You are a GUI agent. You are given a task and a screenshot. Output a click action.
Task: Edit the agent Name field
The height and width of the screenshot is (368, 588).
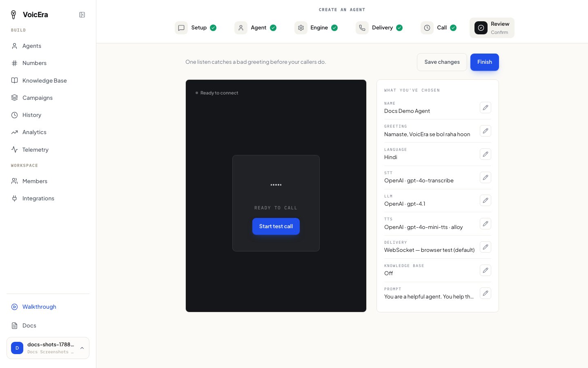click(486, 108)
